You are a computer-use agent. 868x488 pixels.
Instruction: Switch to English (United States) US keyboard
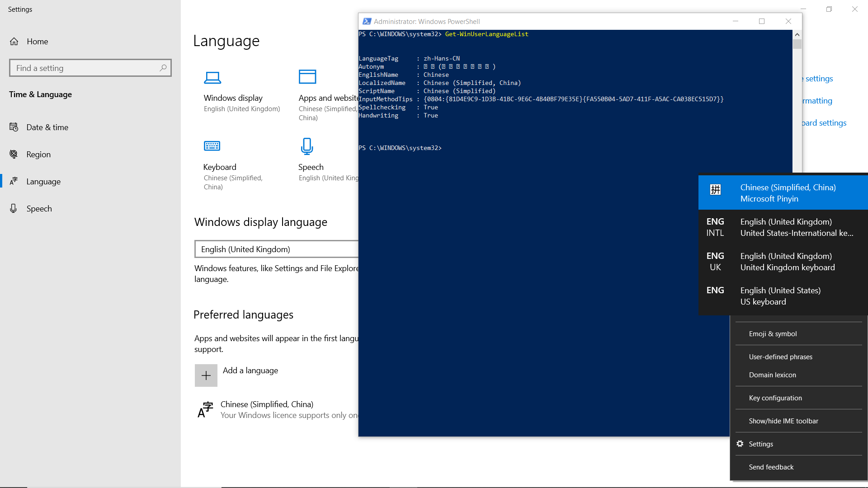[x=783, y=296]
